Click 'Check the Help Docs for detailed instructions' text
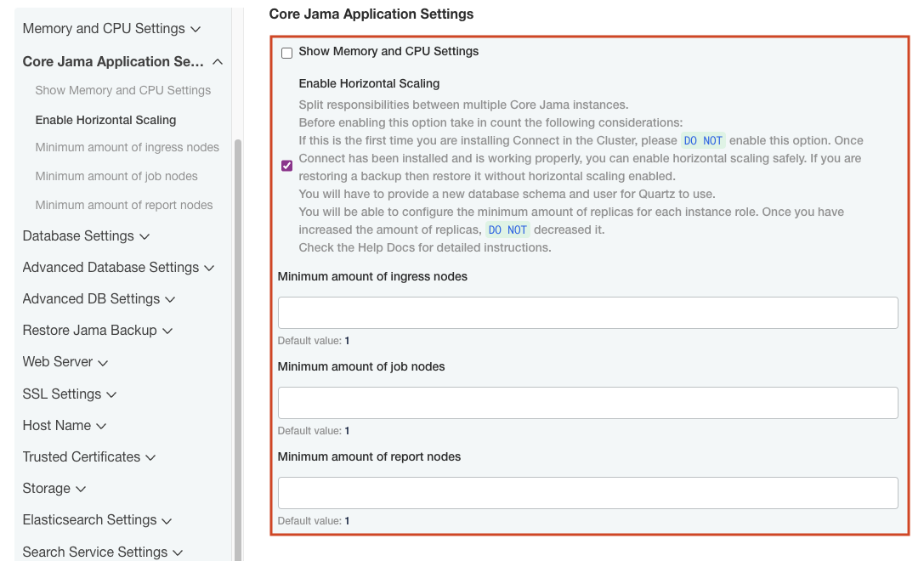Screen dimensions: 924x561 425,247
